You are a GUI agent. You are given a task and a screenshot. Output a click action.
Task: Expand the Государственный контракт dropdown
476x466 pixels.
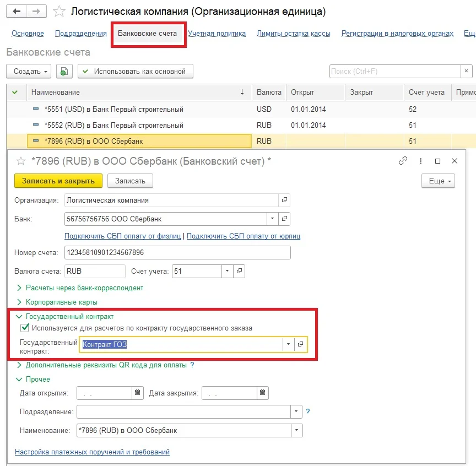pyautogui.click(x=288, y=344)
